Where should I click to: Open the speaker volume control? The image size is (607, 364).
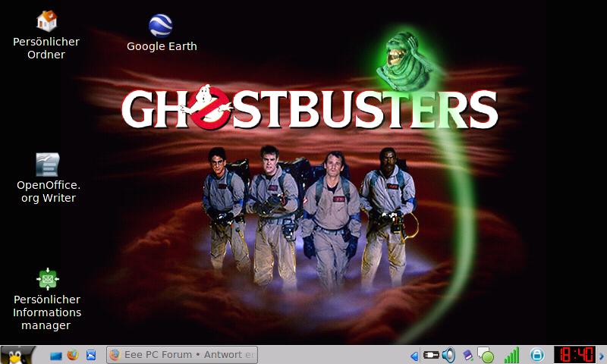(448, 355)
